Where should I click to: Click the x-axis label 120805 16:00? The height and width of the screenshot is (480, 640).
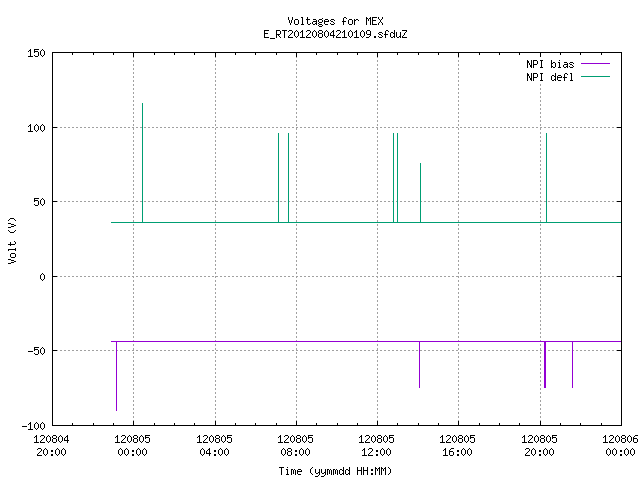coord(457,446)
